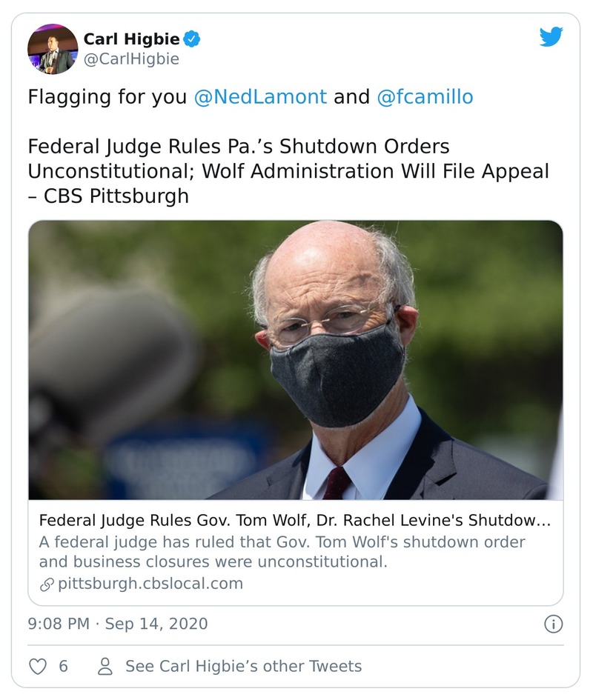Image resolution: width=593 pixels, height=700 pixels.
Task: Click the blue verified badge
Action: 192,39
